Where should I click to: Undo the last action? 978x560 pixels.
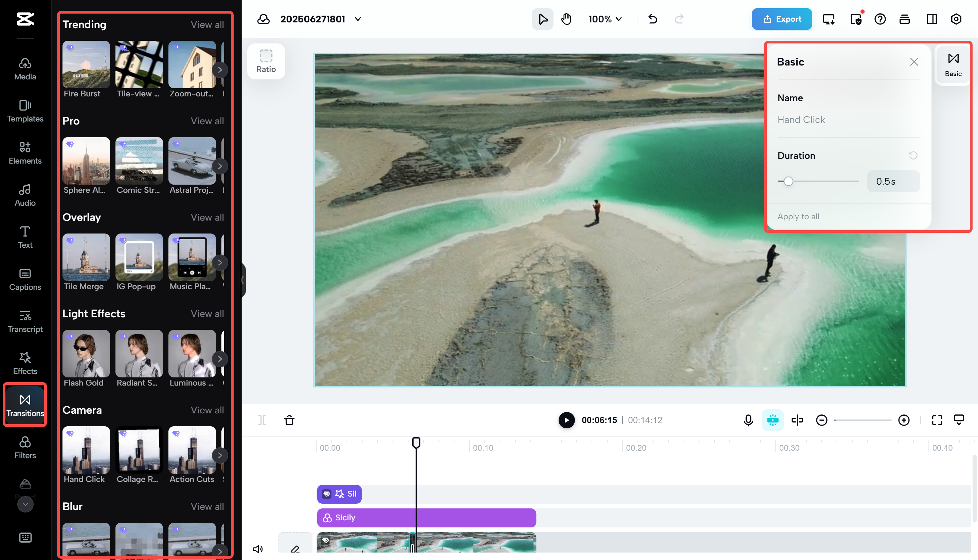[653, 18]
